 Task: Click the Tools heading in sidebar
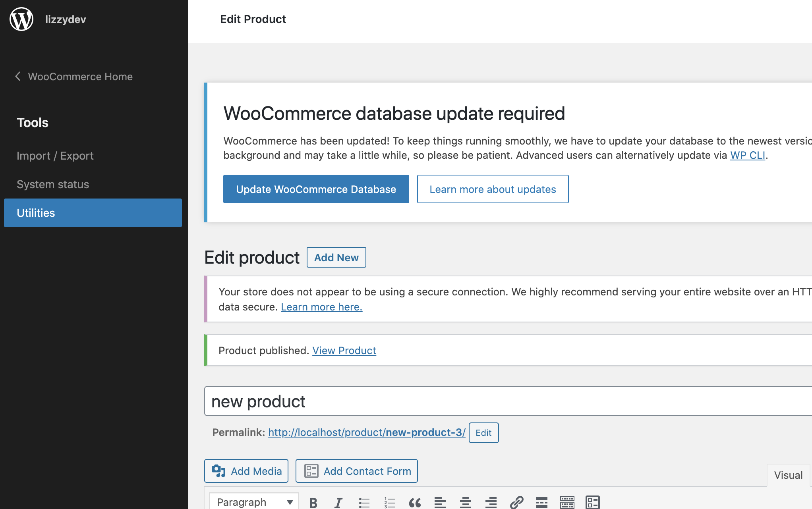click(33, 123)
